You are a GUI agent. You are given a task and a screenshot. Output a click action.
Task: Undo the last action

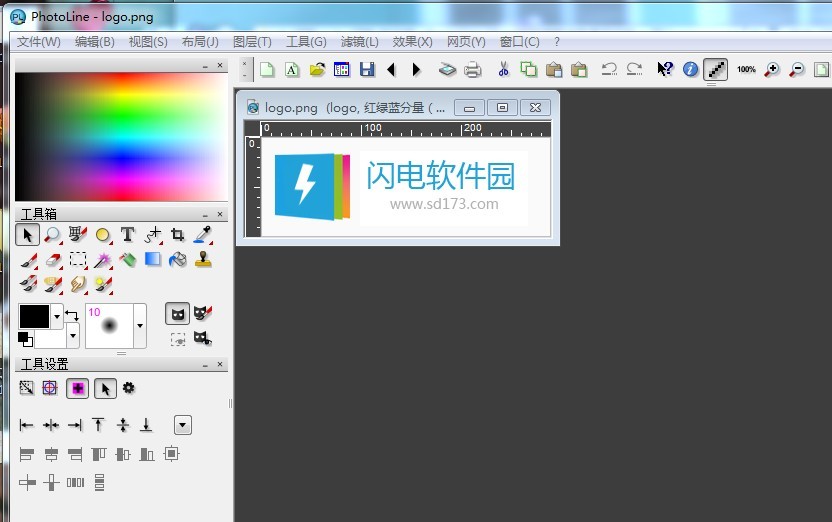point(609,69)
